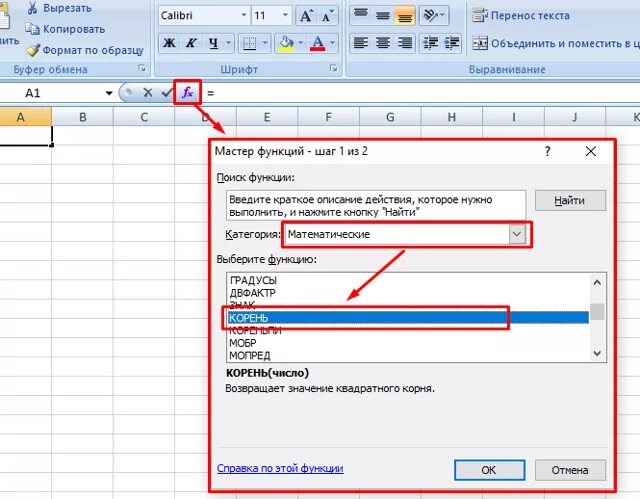Image resolution: width=640 pixels, height=499 pixels.
Task: Open the Name Box dropdown arrow
Action: point(109,93)
